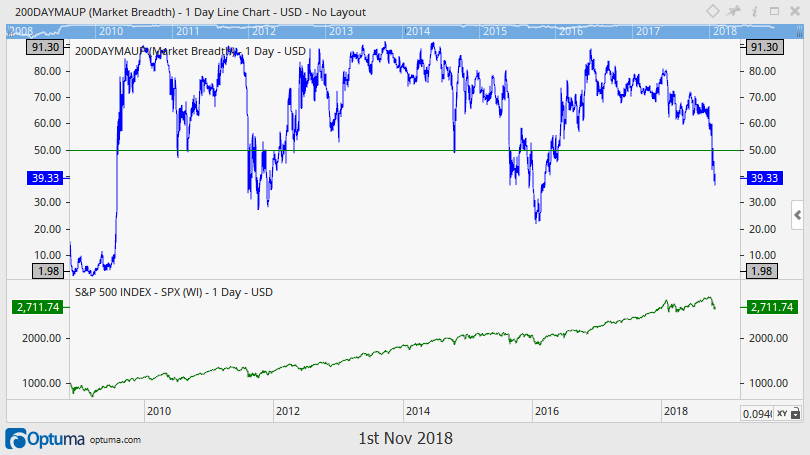Select the S&P 500 INDEX pane label
This screenshot has height=455, width=810.
pos(174,292)
